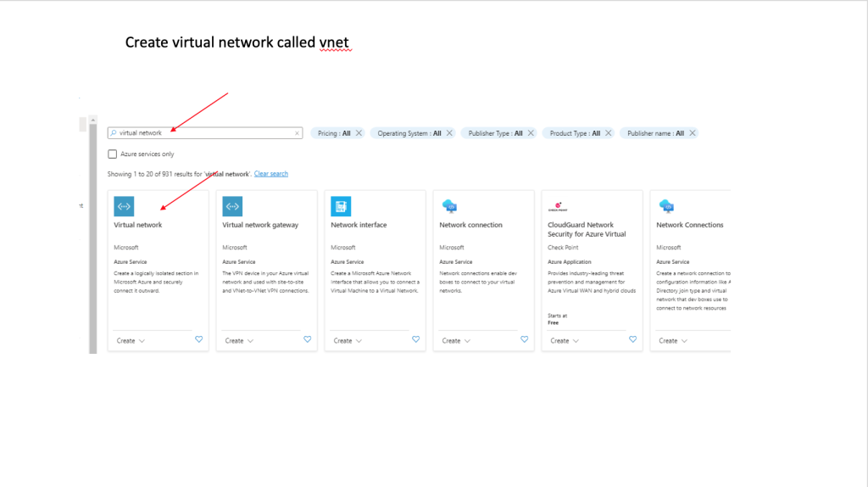Click the Network interface icon

click(x=341, y=206)
